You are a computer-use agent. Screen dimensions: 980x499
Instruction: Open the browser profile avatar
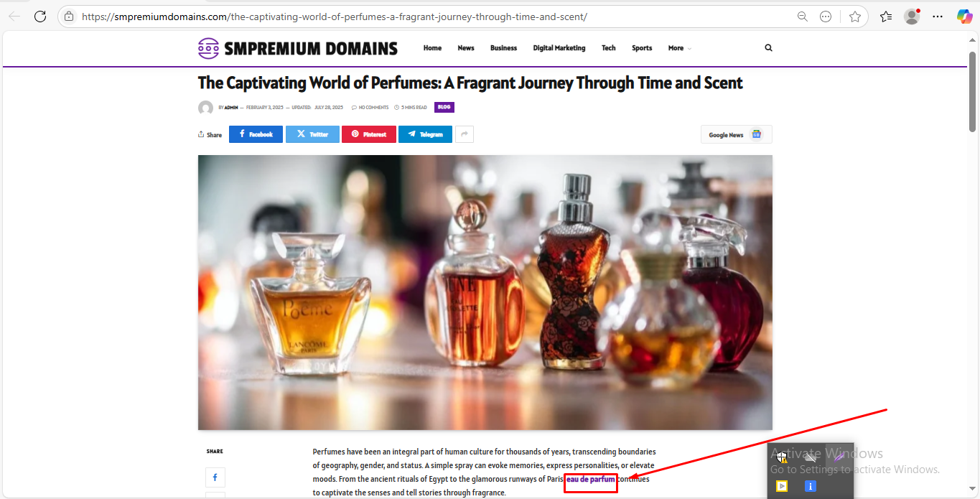[912, 17]
